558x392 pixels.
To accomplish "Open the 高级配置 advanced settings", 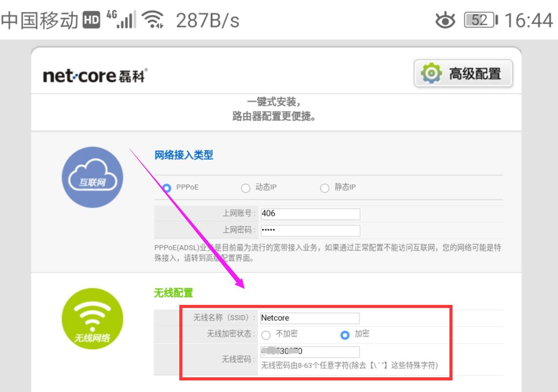I will pyautogui.click(x=463, y=74).
